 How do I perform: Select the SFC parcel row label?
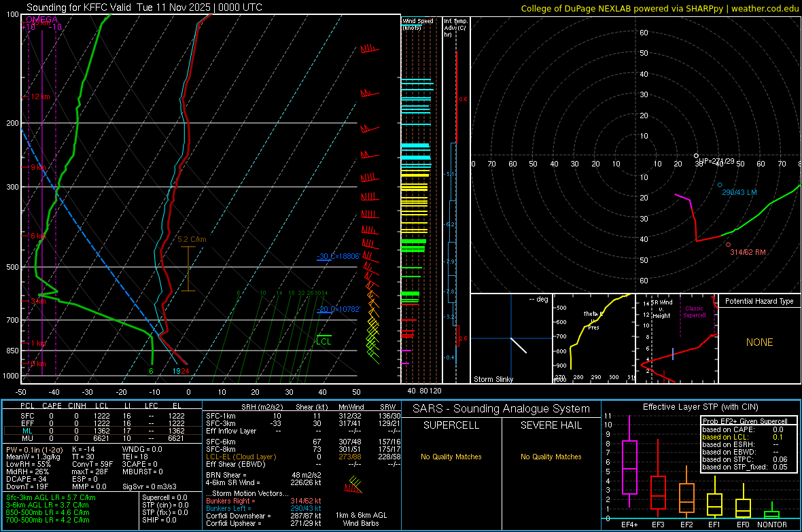[x=28, y=416]
